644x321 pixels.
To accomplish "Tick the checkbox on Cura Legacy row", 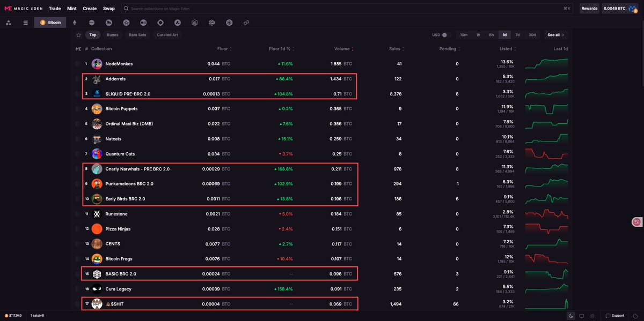I will [78, 289].
